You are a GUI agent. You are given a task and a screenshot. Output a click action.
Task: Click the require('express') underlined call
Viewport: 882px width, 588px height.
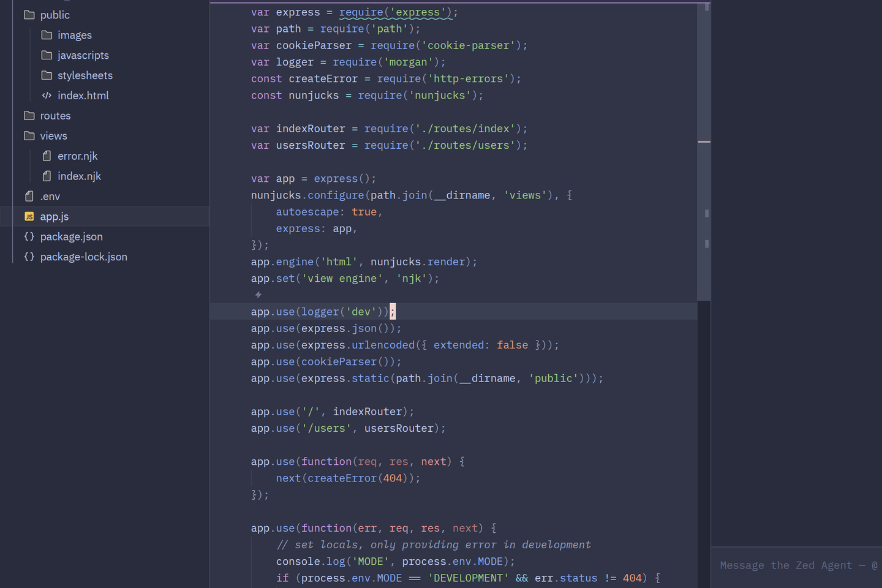click(x=395, y=12)
